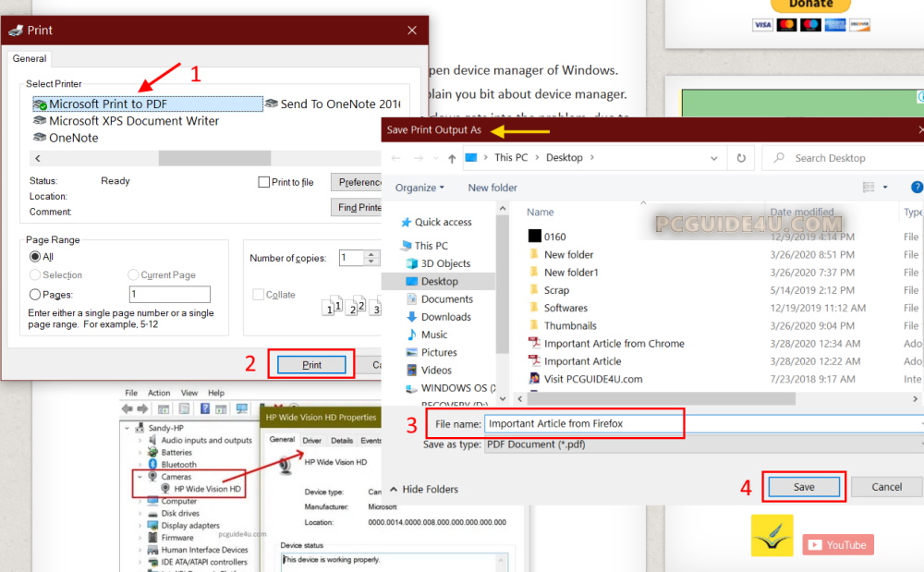924x572 pixels.
Task: Click the Save button
Action: (x=804, y=487)
